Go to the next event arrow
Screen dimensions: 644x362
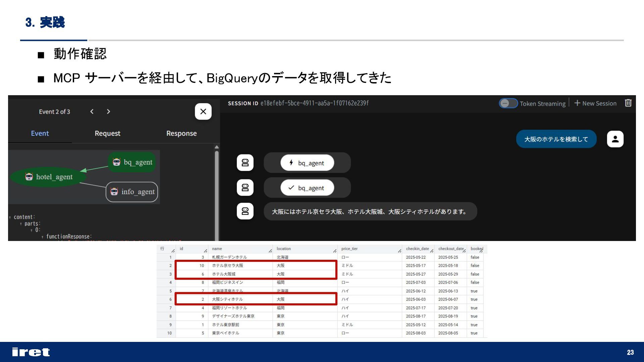pos(108,112)
